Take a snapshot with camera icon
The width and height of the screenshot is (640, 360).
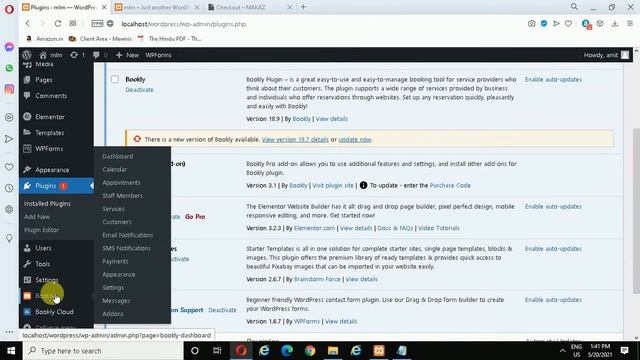[x=531, y=24]
